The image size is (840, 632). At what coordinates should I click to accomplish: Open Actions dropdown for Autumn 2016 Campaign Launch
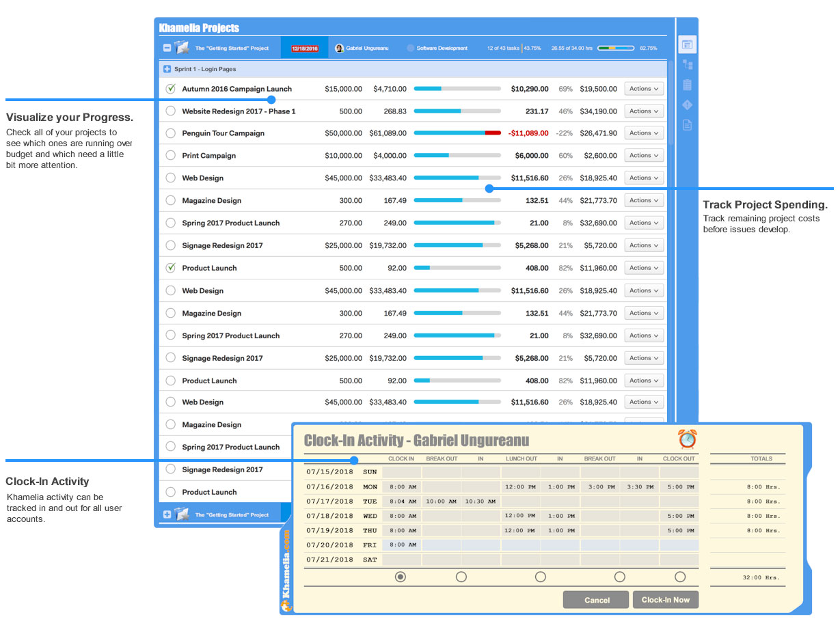645,89
